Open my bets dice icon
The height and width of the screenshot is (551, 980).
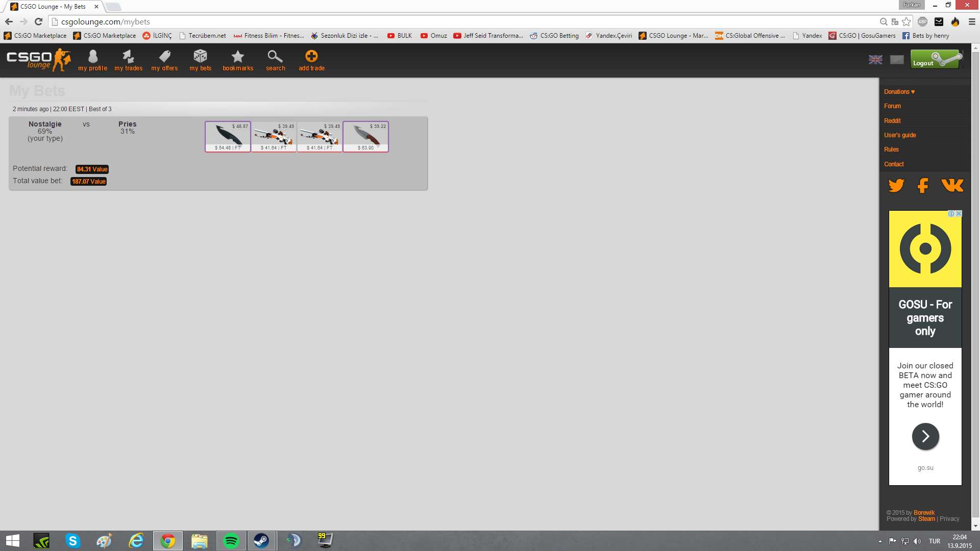click(200, 60)
